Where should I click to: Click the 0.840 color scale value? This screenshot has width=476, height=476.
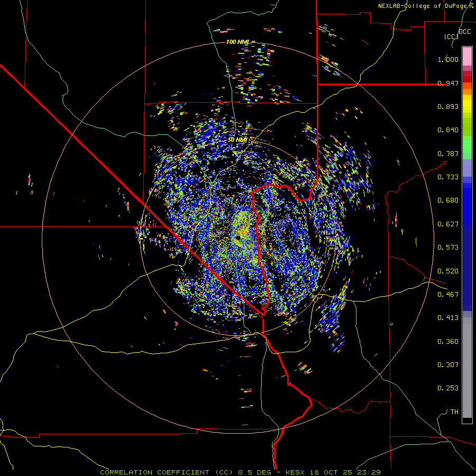448,130
